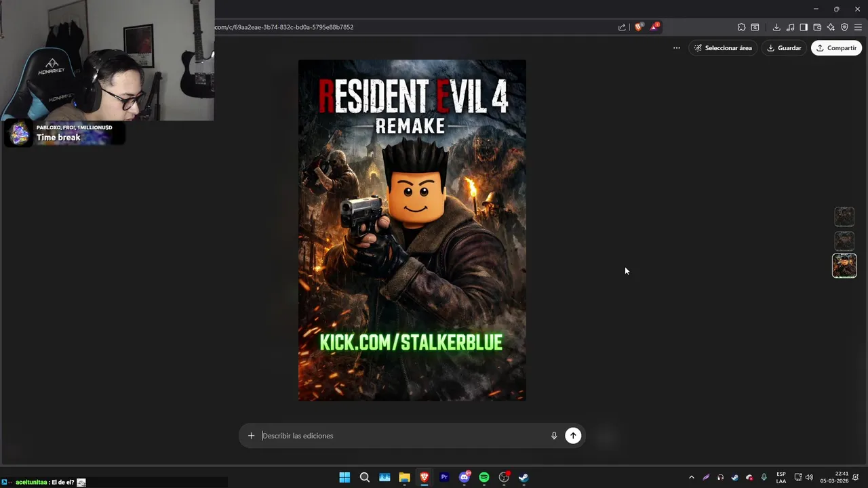Click the Seleccionar área button
This screenshot has height=488, width=868.
(723, 48)
